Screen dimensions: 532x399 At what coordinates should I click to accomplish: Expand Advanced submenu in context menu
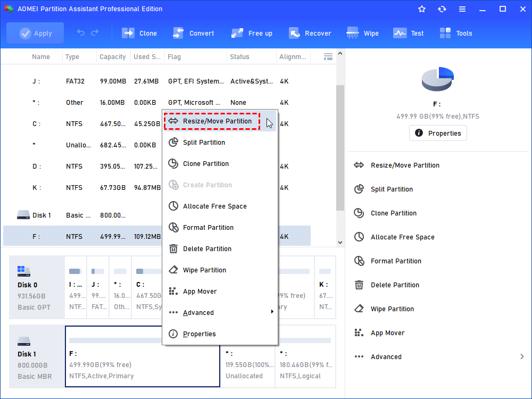point(220,312)
